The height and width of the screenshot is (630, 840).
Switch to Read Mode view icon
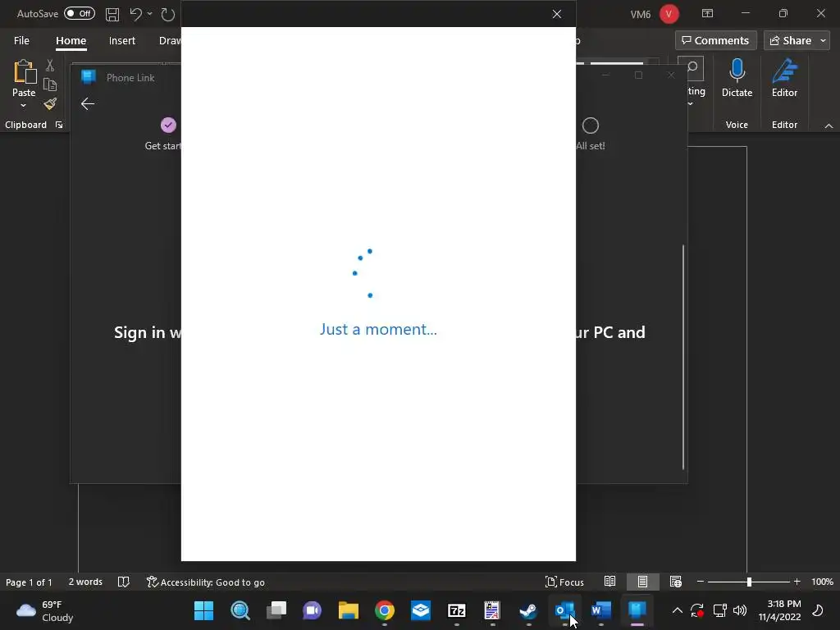[x=609, y=582]
